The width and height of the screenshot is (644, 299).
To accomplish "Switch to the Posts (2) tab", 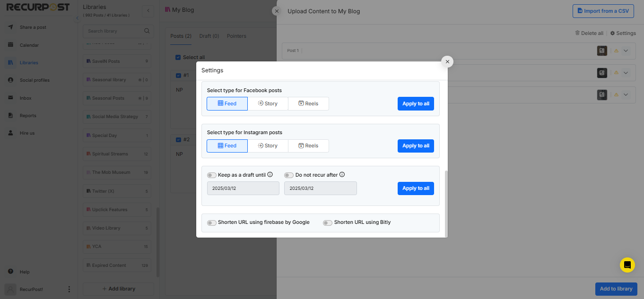I will [181, 36].
